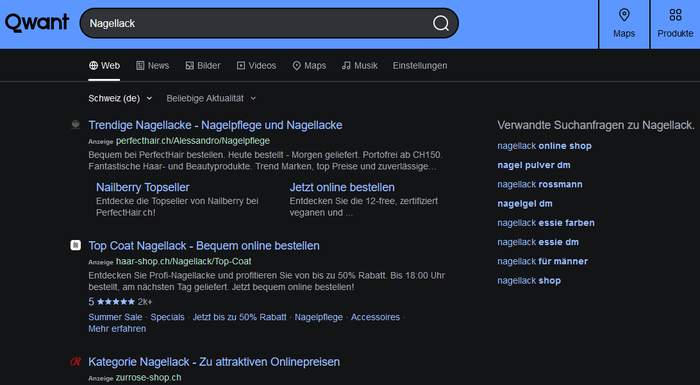Open zurrose-shop.ch URL
Viewport: 700px width, 385px height.
pyautogui.click(x=149, y=377)
